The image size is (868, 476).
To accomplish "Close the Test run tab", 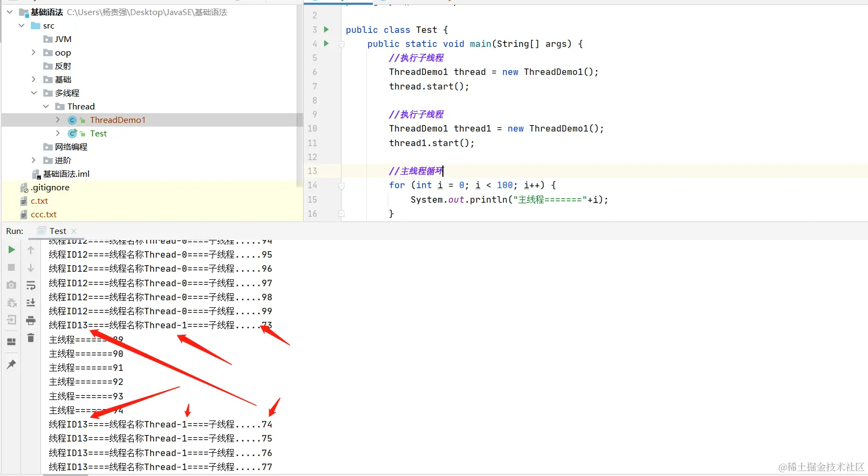I will [x=74, y=231].
